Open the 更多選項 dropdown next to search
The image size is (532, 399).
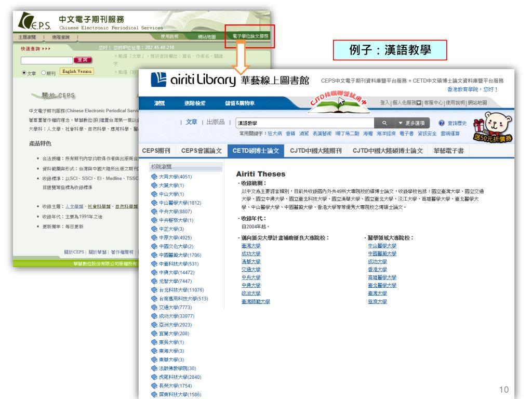[412, 123]
